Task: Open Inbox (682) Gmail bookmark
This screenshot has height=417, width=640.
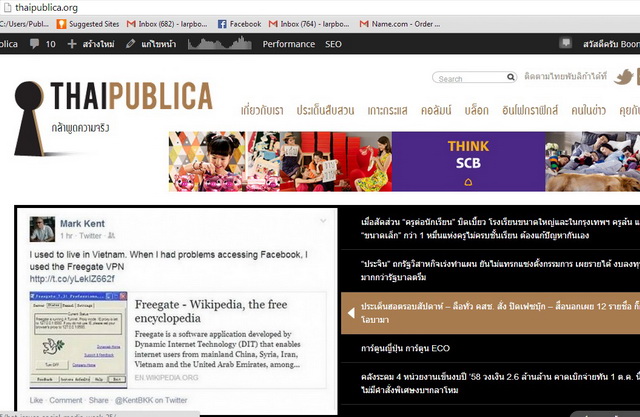Action: coord(167,24)
